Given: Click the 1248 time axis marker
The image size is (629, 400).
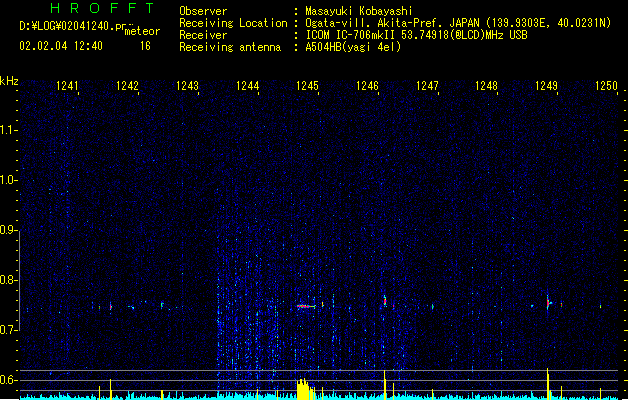Looking at the screenshot, I should pos(486,85).
